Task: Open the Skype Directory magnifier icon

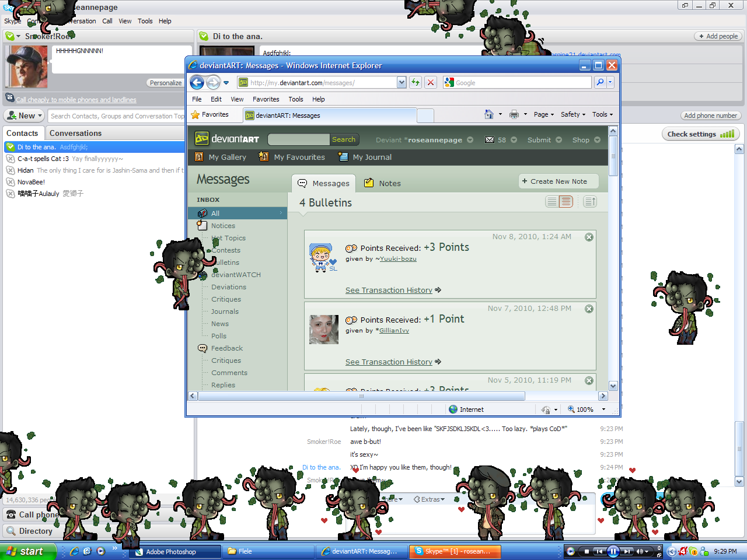Action: point(11,531)
